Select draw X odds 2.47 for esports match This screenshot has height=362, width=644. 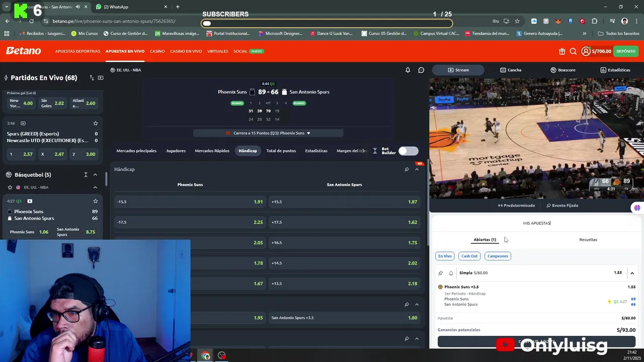(x=52, y=154)
